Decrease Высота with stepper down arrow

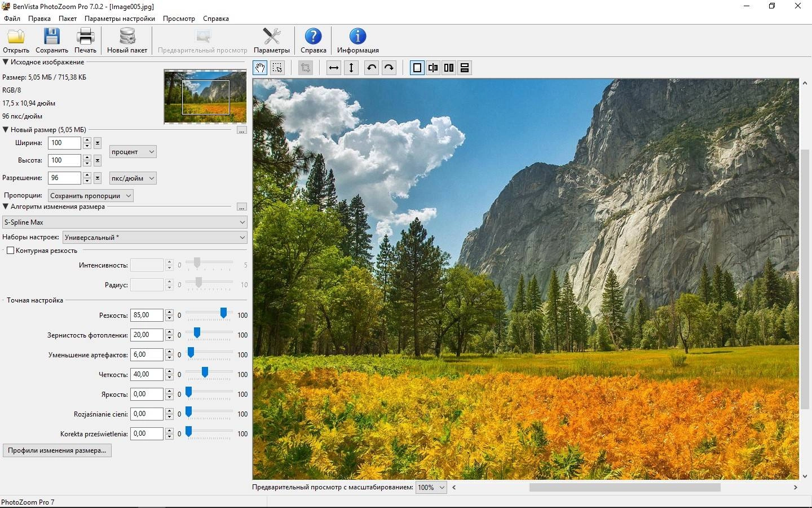[x=87, y=164]
